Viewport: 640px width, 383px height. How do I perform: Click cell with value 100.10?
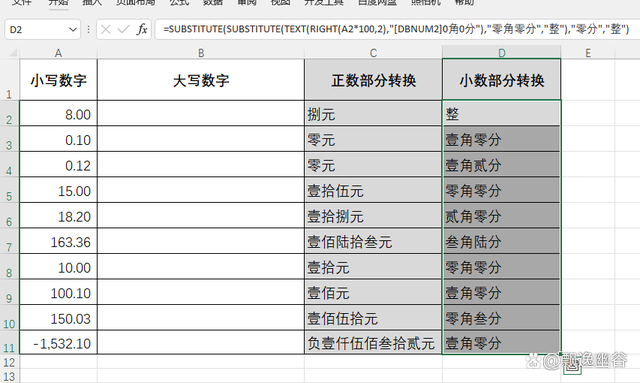(x=58, y=292)
